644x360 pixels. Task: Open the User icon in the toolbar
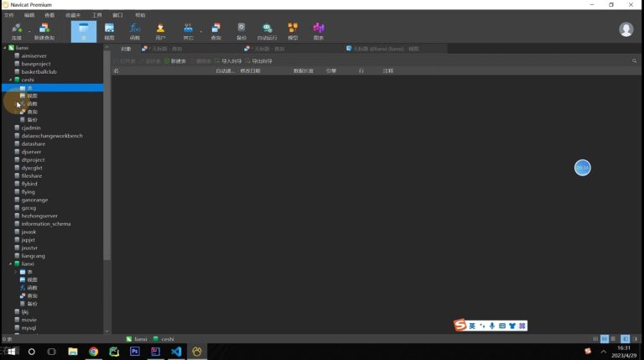pyautogui.click(x=161, y=32)
